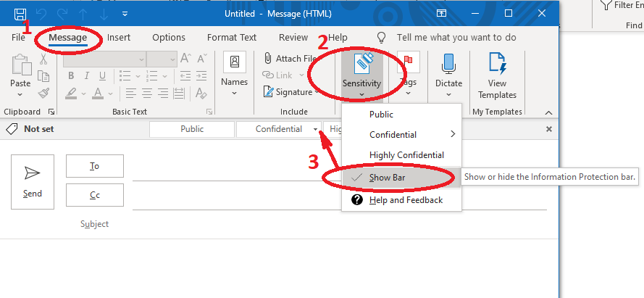
Task: Switch to the Review tab
Action: tap(293, 38)
